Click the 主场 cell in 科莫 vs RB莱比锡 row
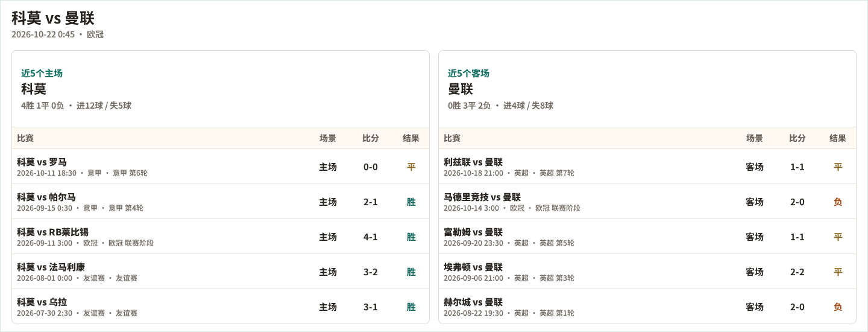Viewport: 868px width, 332px height. pos(328,237)
